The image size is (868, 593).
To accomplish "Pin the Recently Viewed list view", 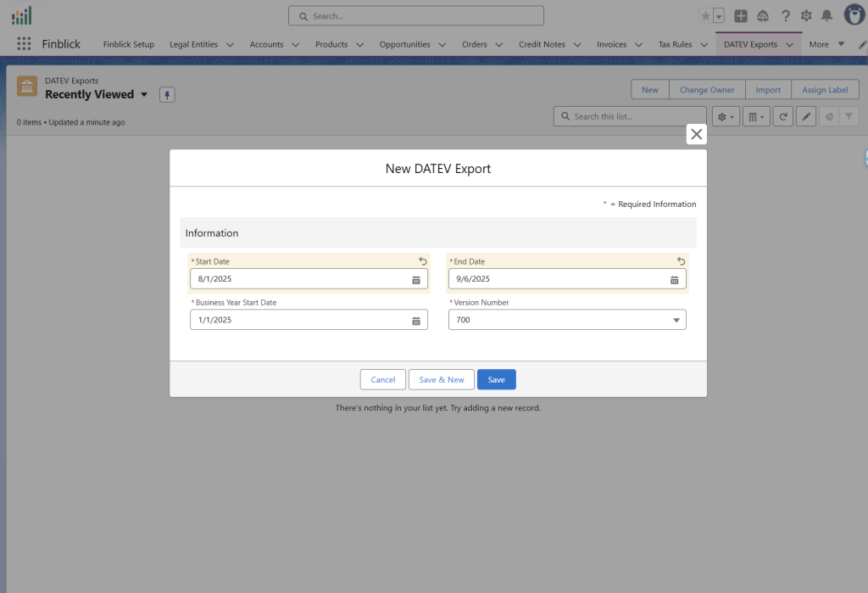I will tap(167, 95).
